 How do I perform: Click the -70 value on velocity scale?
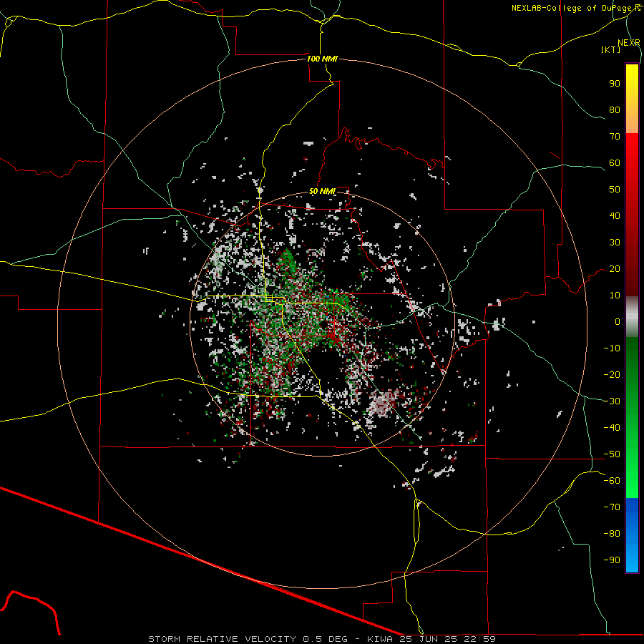612,507
